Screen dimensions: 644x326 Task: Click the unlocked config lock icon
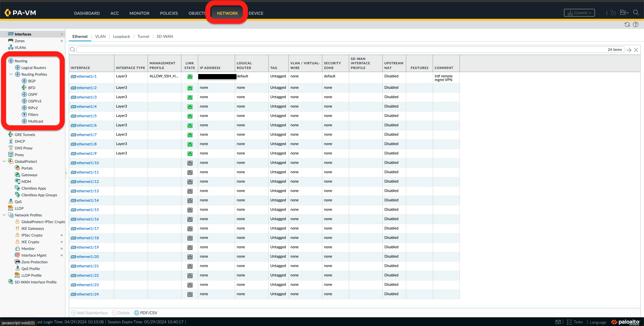613,12
